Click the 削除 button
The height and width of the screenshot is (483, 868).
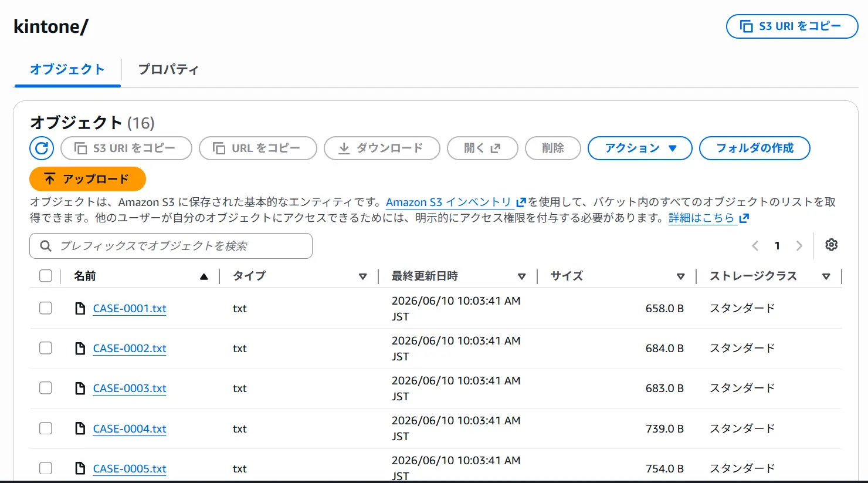click(x=553, y=148)
